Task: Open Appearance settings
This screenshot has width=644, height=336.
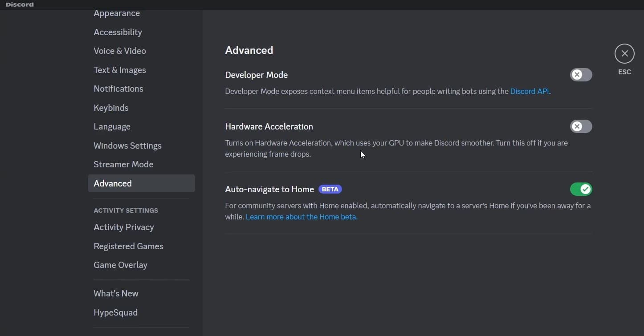Action: click(117, 13)
